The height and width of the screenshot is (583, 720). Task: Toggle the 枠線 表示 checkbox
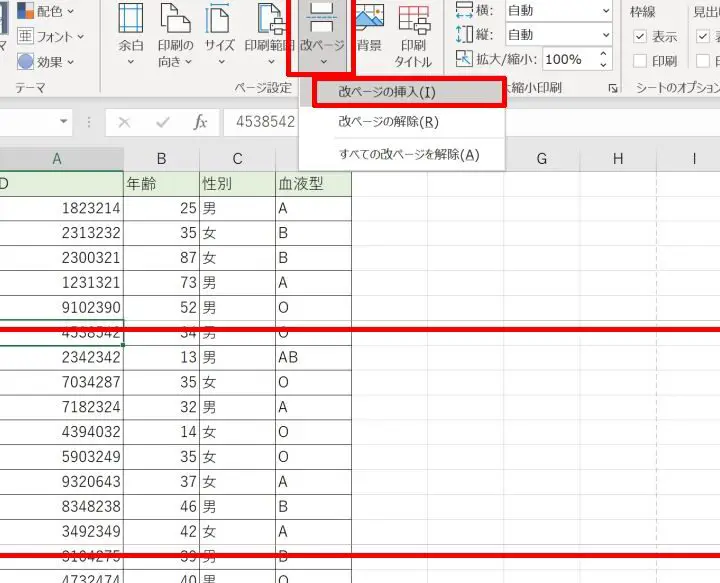(640, 37)
